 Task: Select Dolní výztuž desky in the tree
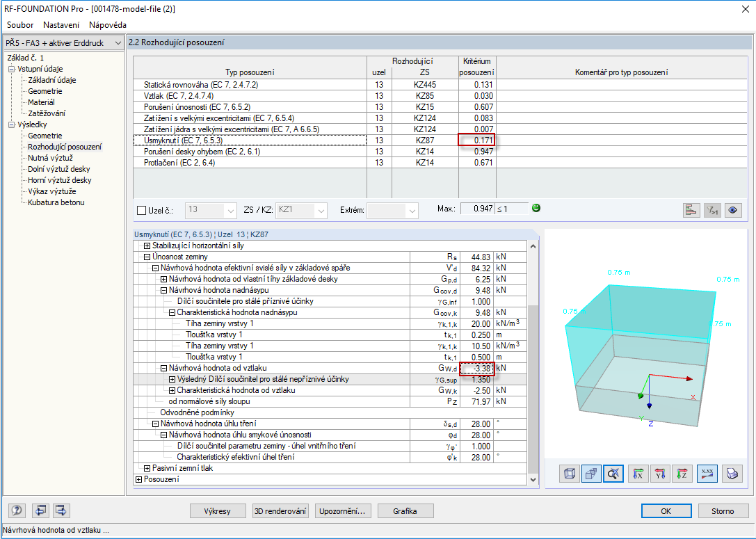coord(59,169)
